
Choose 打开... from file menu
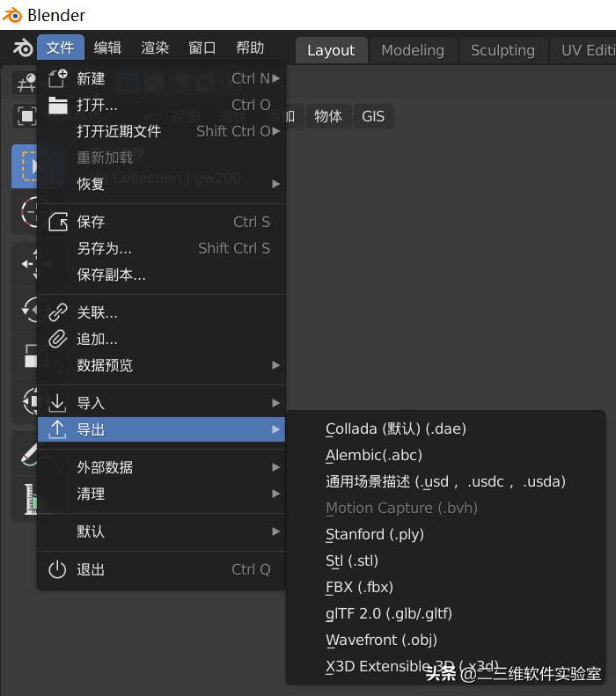coord(162,106)
